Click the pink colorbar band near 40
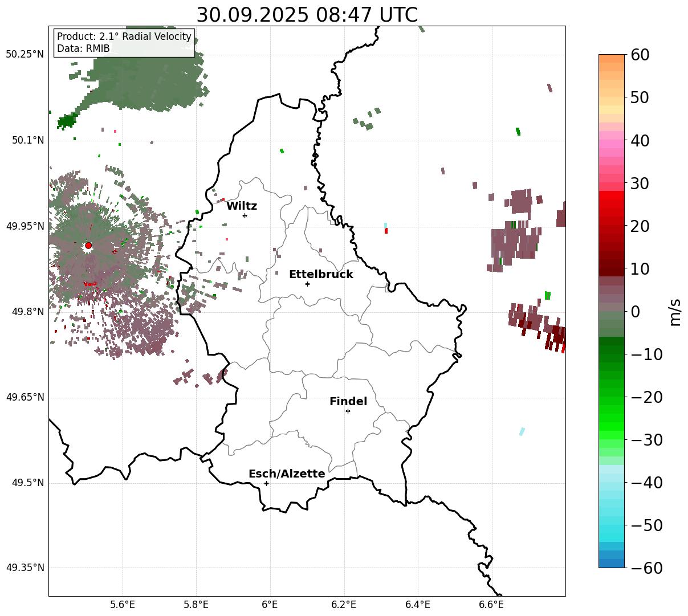The width and height of the screenshot is (688, 616). click(x=612, y=140)
